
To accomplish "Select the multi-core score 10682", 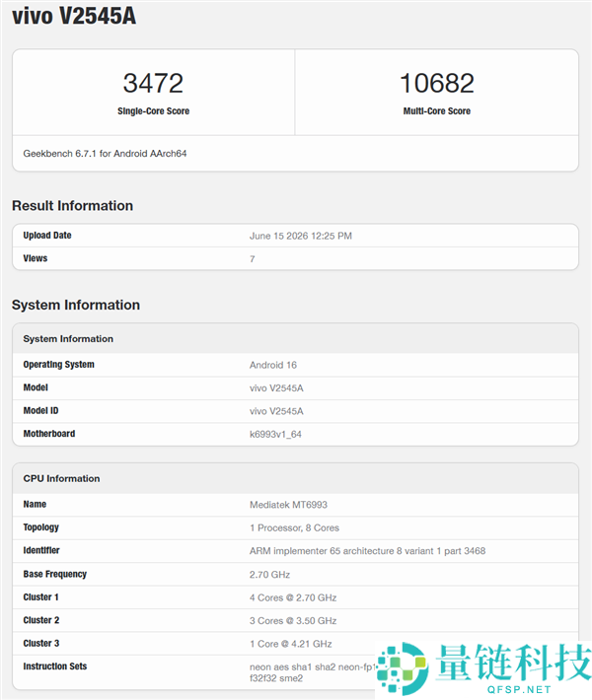I will 436,83.
